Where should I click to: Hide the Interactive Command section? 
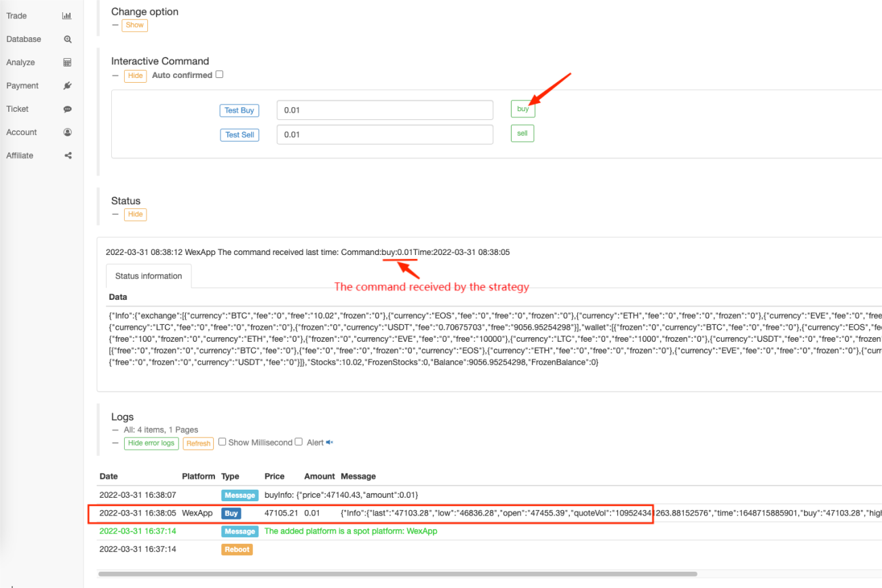(135, 75)
